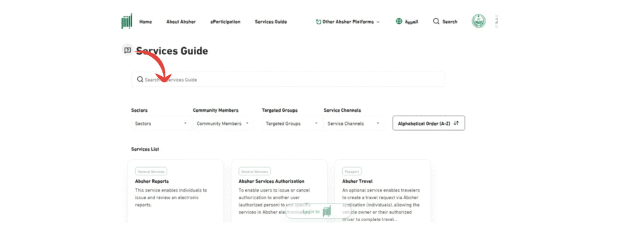Click the sort arrows icon in Alphabetical Order
The height and width of the screenshot is (235, 644).
(x=457, y=123)
